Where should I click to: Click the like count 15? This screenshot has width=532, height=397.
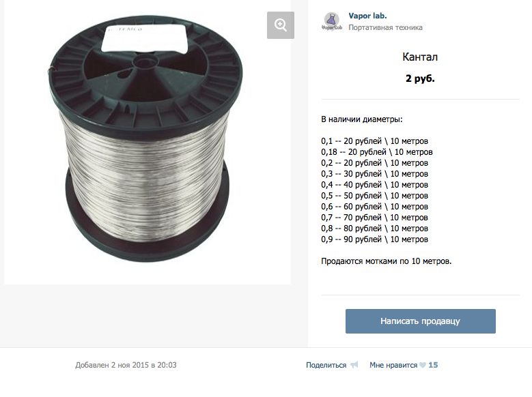(x=433, y=365)
